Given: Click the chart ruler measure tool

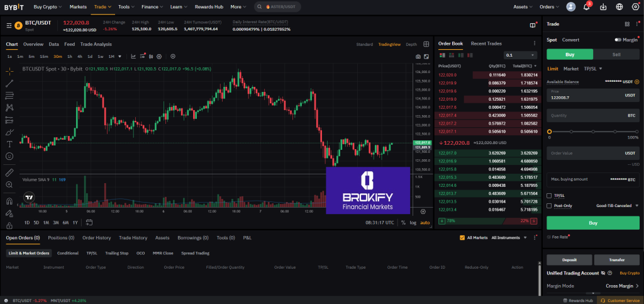Looking at the screenshot, I should pos(9,172).
